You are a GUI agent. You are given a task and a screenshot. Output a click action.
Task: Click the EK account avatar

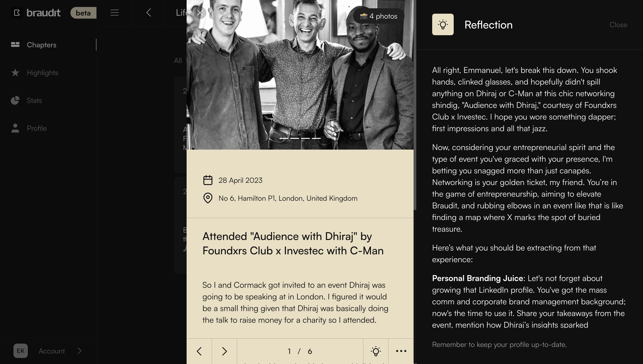20,351
